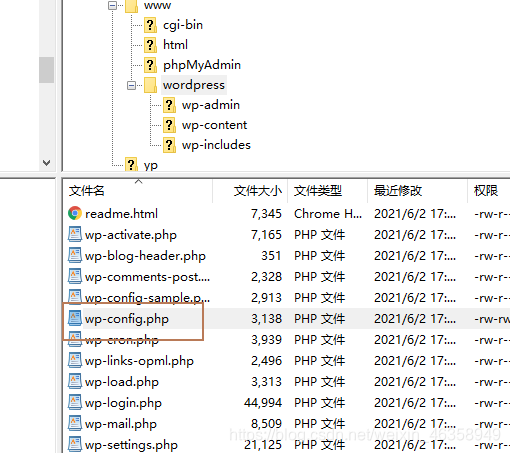Screen dimensions: 510x453
Task: Click the wp-login.php file icon
Action: (x=75, y=402)
